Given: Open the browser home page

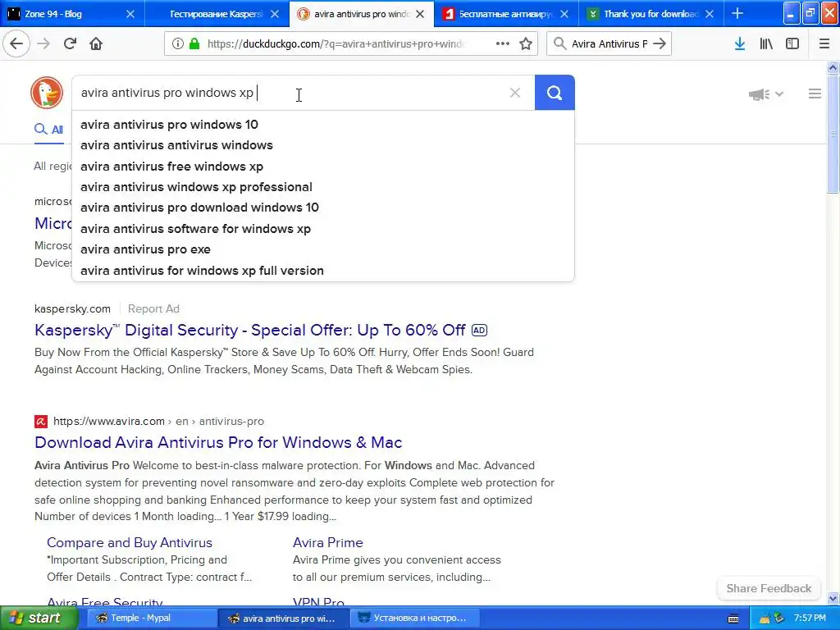Looking at the screenshot, I should [x=96, y=43].
